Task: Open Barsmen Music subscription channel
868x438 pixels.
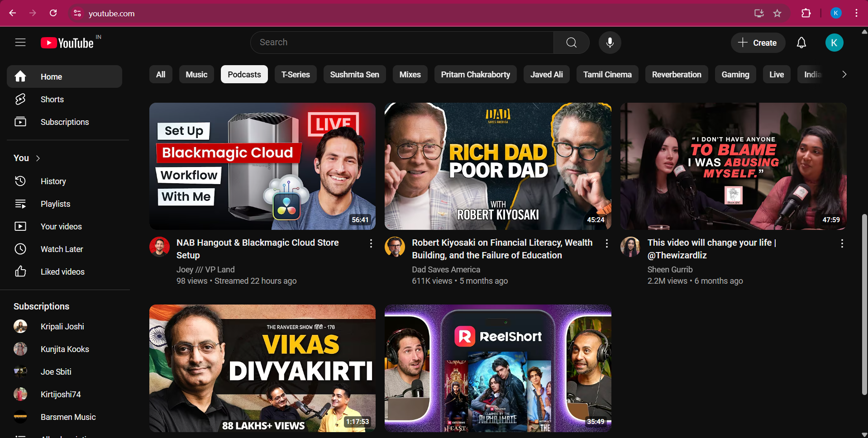Action: point(64,417)
